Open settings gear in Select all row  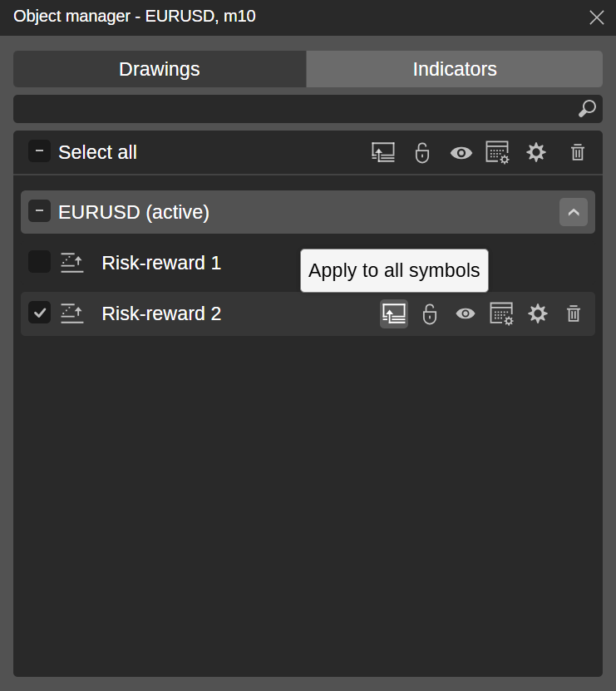536,152
